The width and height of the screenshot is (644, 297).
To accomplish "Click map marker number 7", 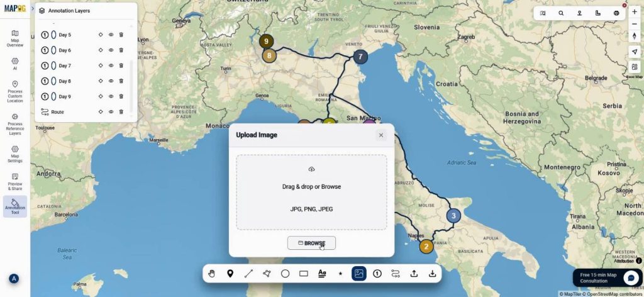I will [360, 57].
